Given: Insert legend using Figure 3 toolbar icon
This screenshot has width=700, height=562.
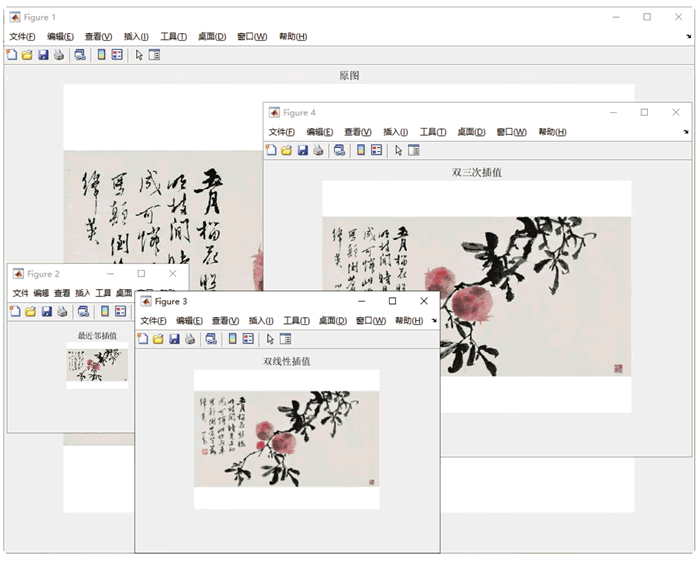Looking at the screenshot, I should pos(248,339).
